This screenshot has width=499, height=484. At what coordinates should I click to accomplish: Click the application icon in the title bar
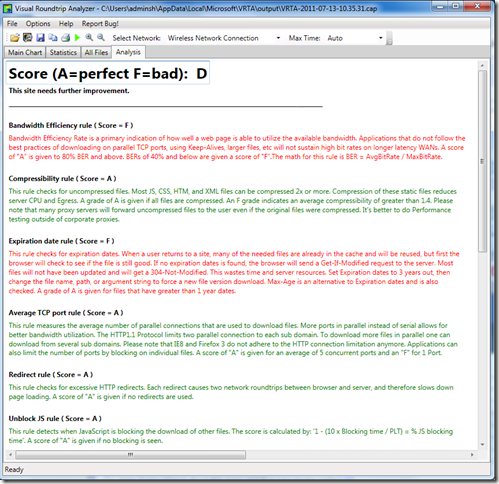7,8
